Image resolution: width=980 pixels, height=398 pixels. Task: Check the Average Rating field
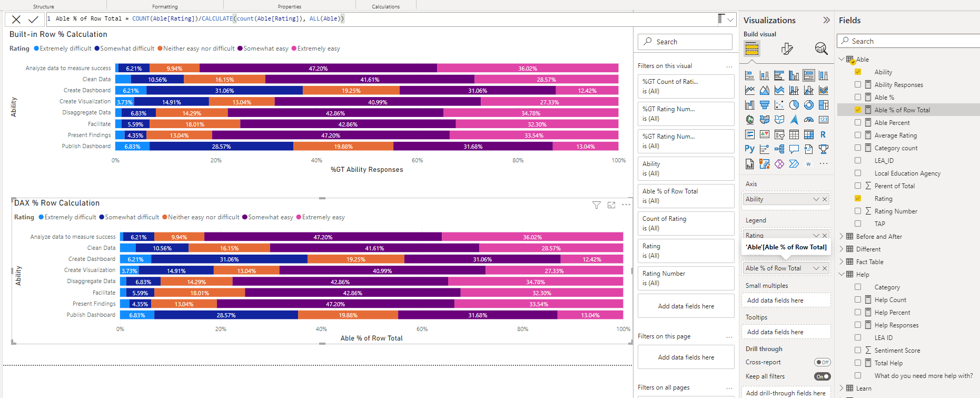[858, 135]
